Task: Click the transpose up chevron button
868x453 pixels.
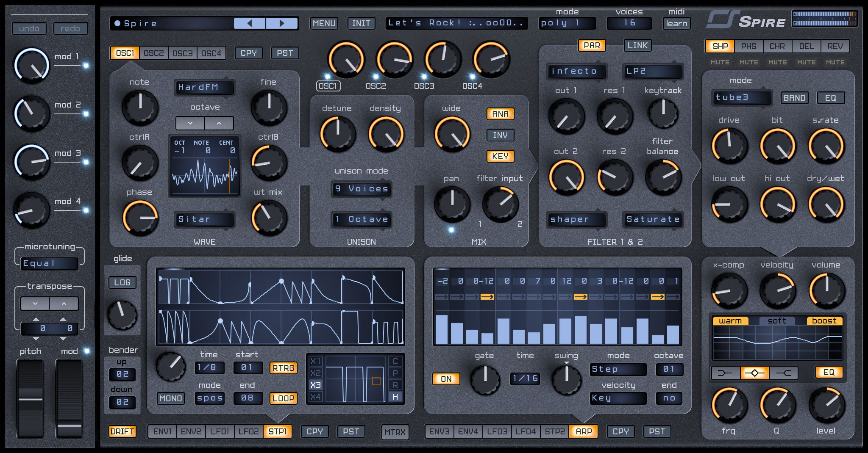Action: pyautogui.click(x=64, y=304)
